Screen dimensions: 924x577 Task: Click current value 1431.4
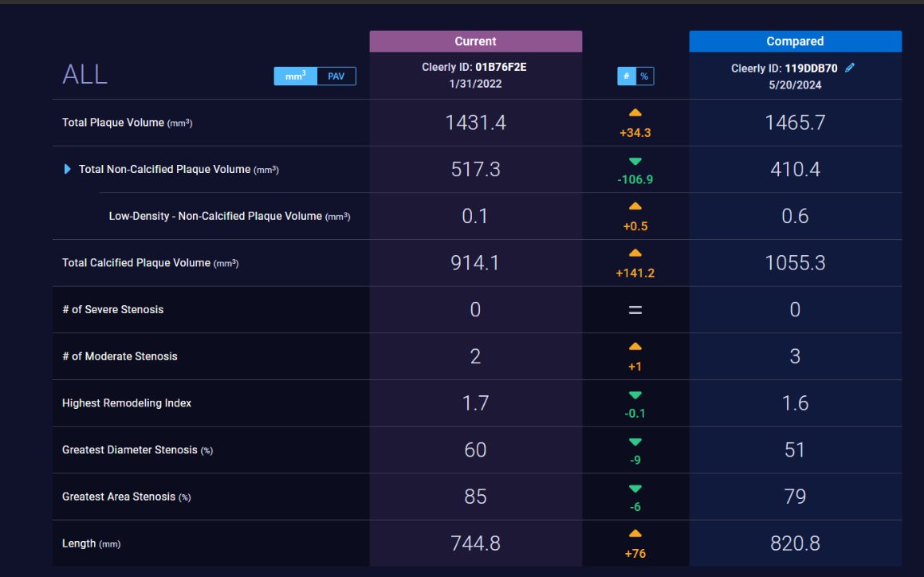click(476, 123)
